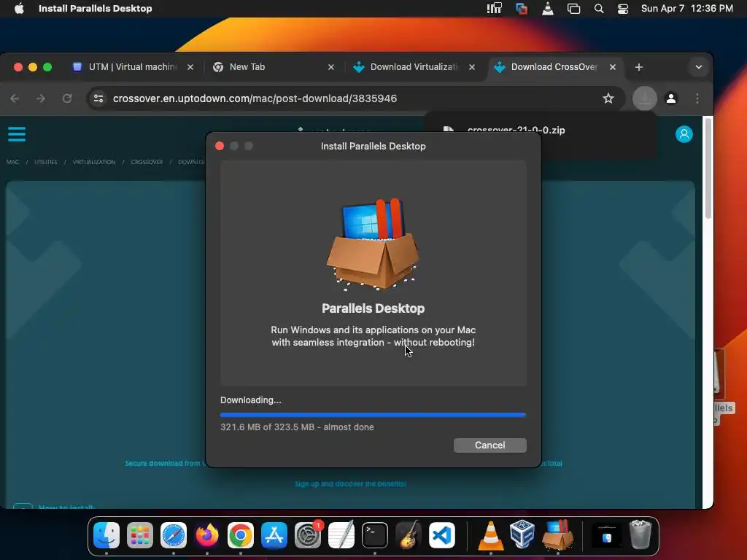Open the crossover-21-0-0.zip download entry
The height and width of the screenshot is (560, 747).
point(516,130)
